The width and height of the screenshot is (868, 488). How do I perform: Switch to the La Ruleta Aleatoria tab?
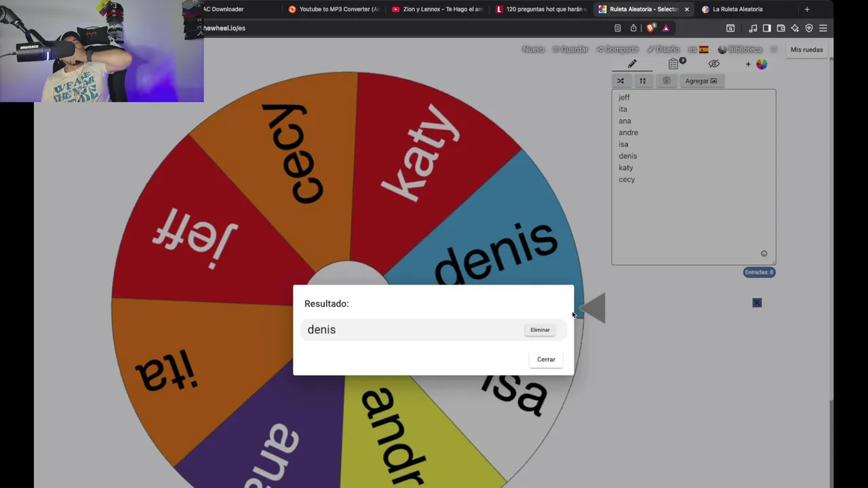tap(739, 9)
